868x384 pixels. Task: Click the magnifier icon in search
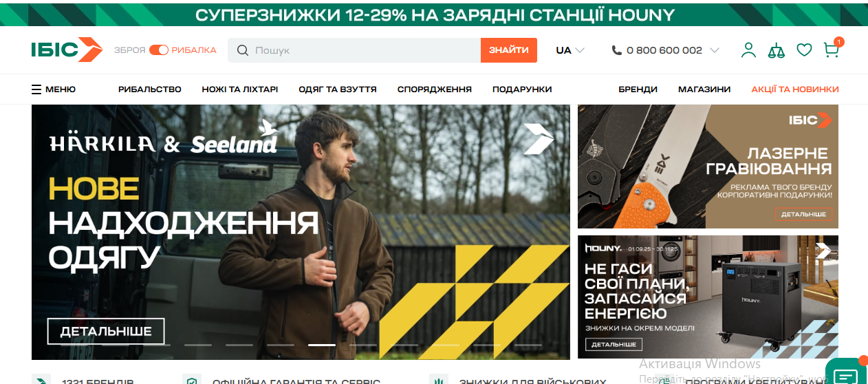(242, 50)
